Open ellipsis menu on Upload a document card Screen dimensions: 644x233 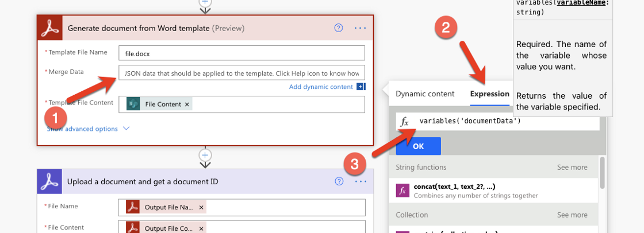tap(361, 181)
